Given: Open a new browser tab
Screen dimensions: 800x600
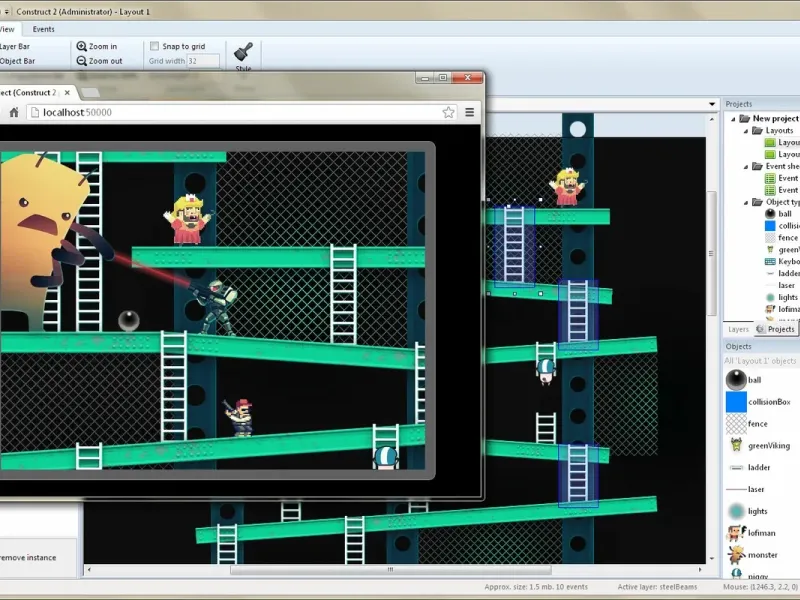Looking at the screenshot, I should coord(90,93).
